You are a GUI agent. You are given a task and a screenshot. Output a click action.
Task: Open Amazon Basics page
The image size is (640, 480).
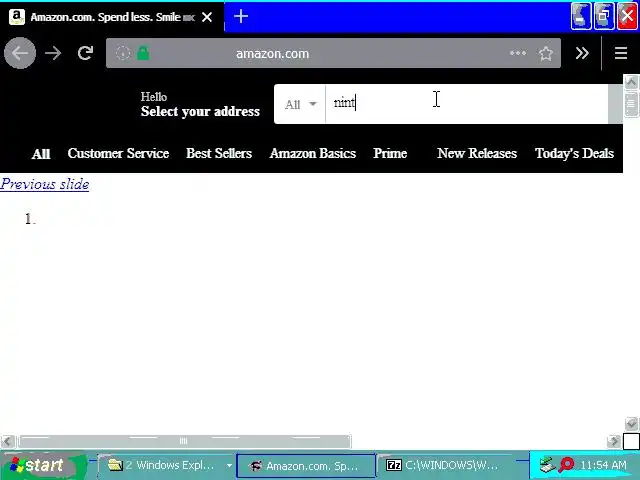click(x=313, y=153)
